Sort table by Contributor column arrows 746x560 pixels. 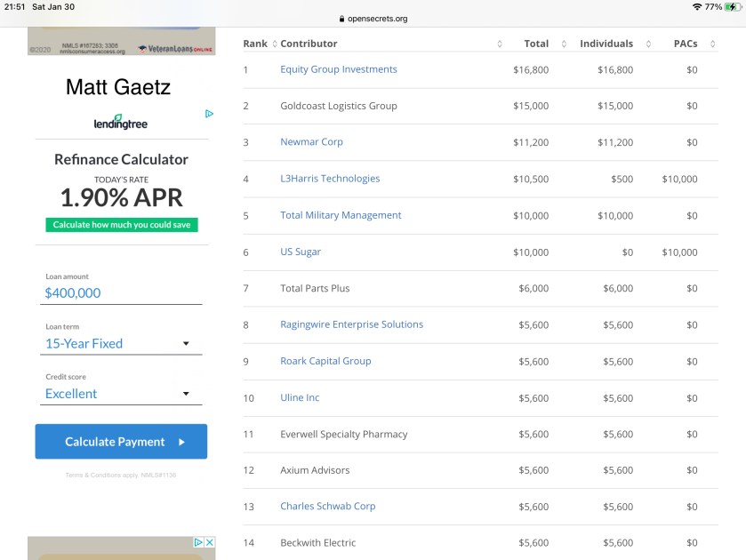[500, 44]
